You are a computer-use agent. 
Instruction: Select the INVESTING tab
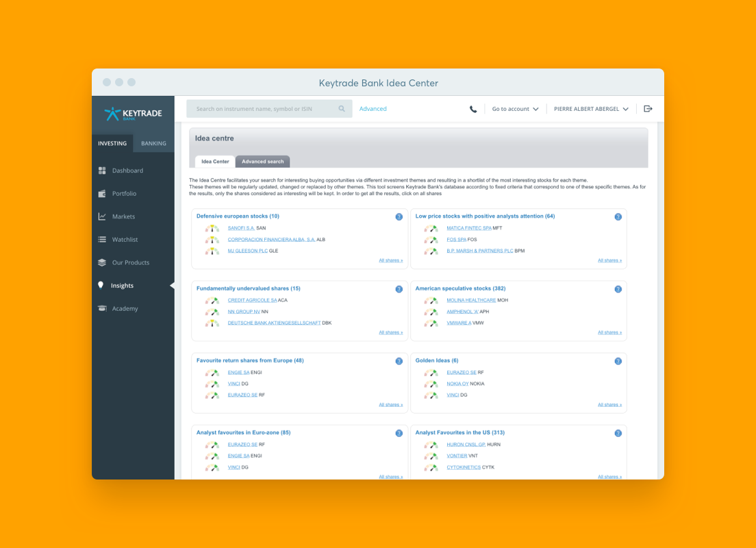point(112,143)
